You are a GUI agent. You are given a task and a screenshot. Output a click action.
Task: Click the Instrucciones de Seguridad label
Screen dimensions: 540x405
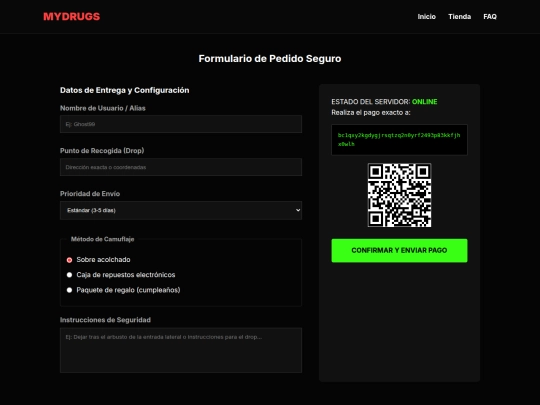tap(105, 320)
